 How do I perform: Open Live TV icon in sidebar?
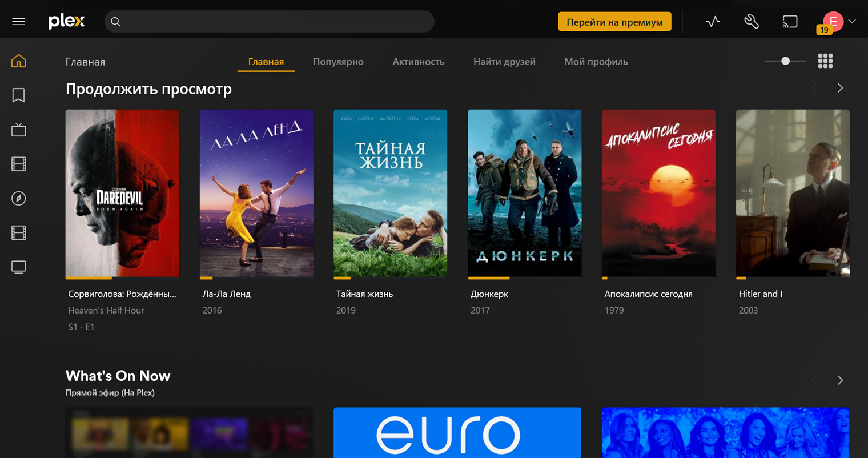coord(19,130)
